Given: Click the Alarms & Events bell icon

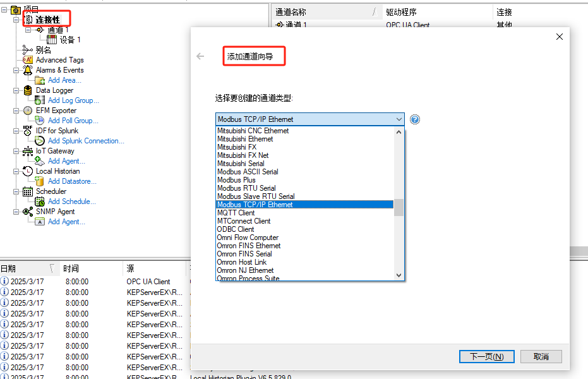Looking at the screenshot, I should (x=27, y=69).
